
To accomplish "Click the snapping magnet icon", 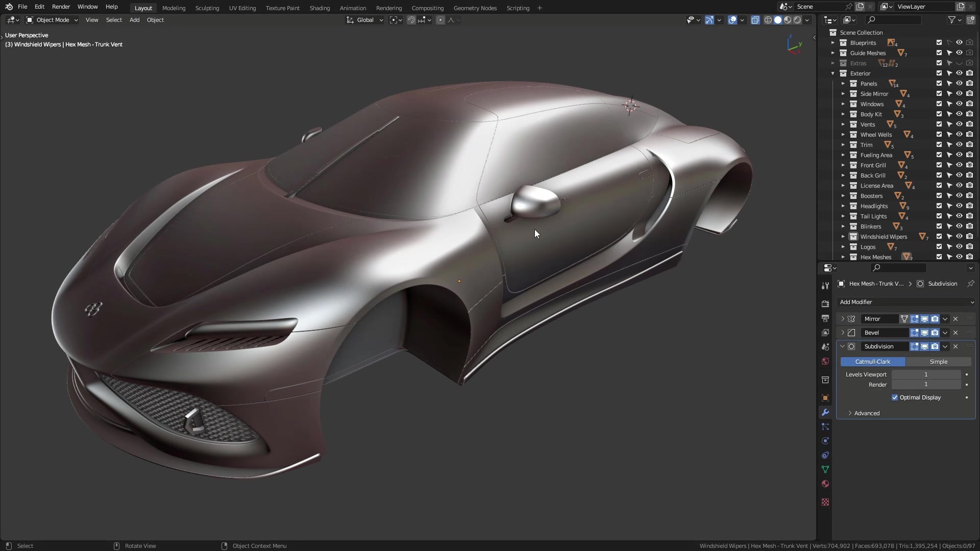I will point(411,20).
